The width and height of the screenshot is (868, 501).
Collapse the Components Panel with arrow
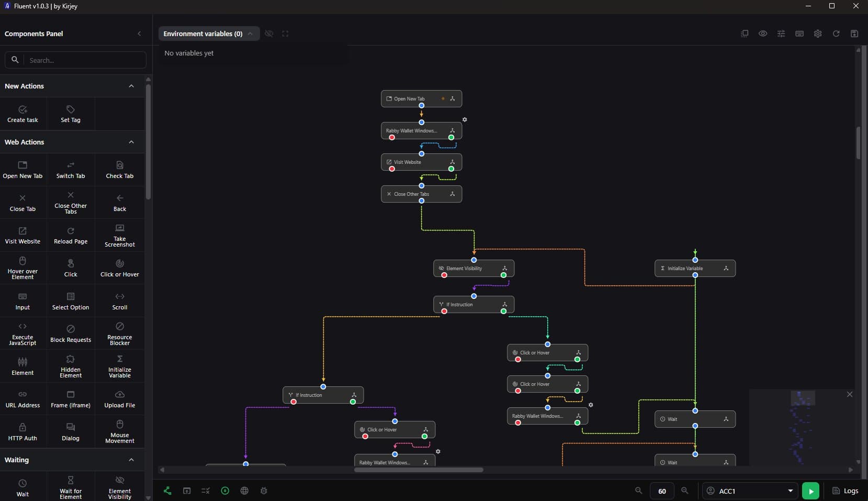point(139,34)
